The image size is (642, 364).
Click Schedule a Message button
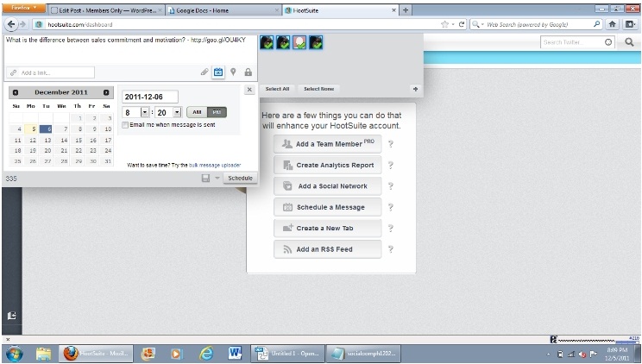pos(328,207)
